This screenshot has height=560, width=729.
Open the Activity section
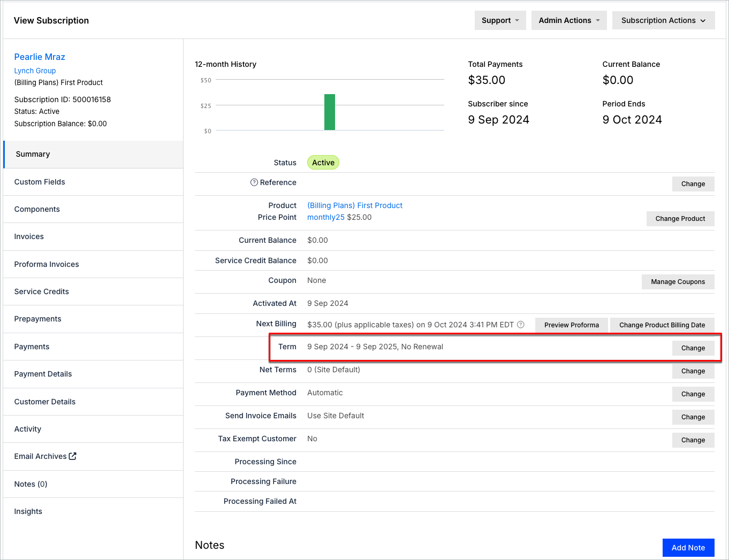(x=93, y=429)
